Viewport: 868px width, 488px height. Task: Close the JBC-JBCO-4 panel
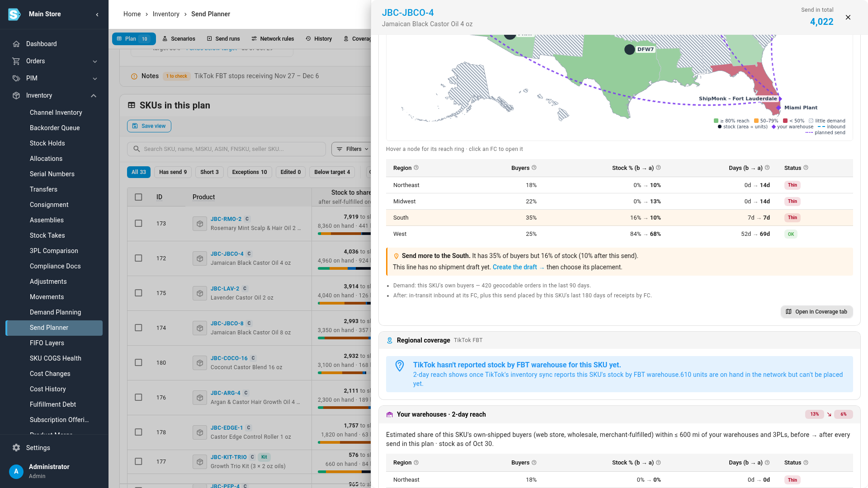click(x=848, y=17)
